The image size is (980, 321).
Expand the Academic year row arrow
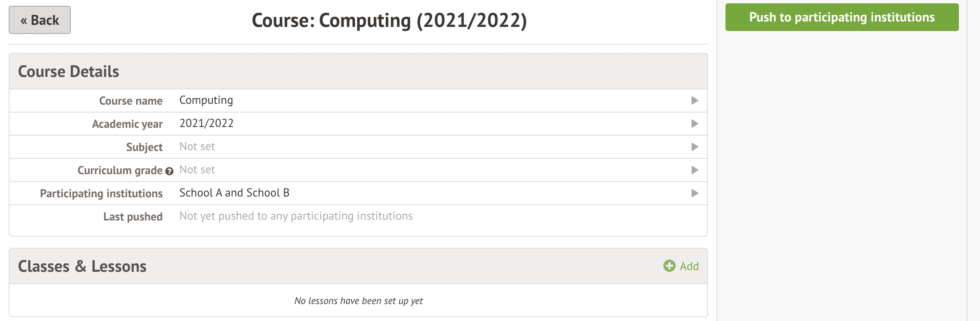pos(695,124)
